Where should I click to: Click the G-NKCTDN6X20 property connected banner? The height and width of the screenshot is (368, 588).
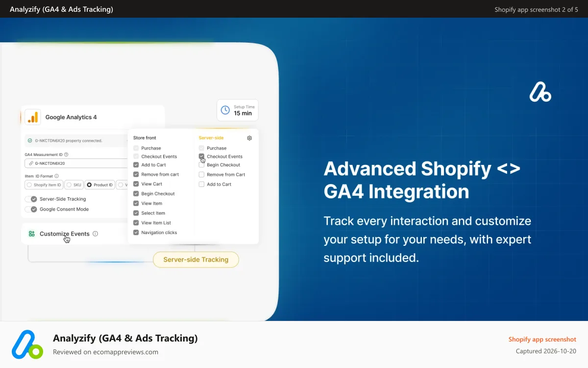click(x=76, y=140)
